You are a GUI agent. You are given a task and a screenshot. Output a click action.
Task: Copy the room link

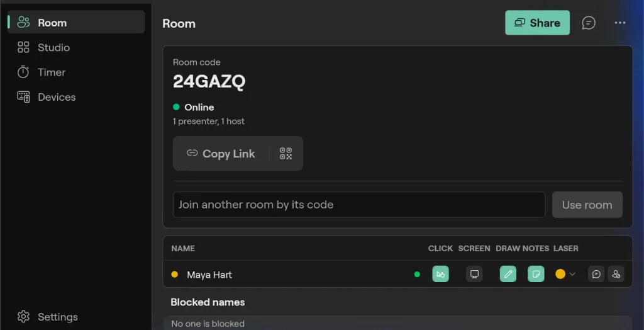221,154
